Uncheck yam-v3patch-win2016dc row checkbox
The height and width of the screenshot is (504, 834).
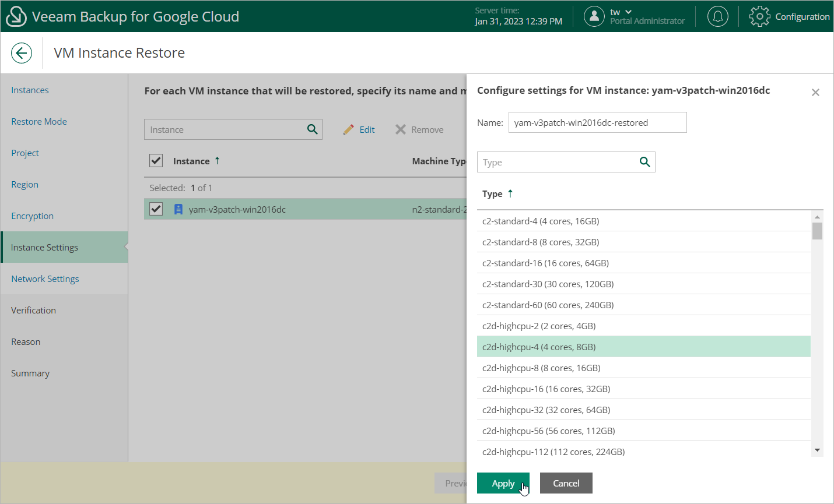pos(156,209)
